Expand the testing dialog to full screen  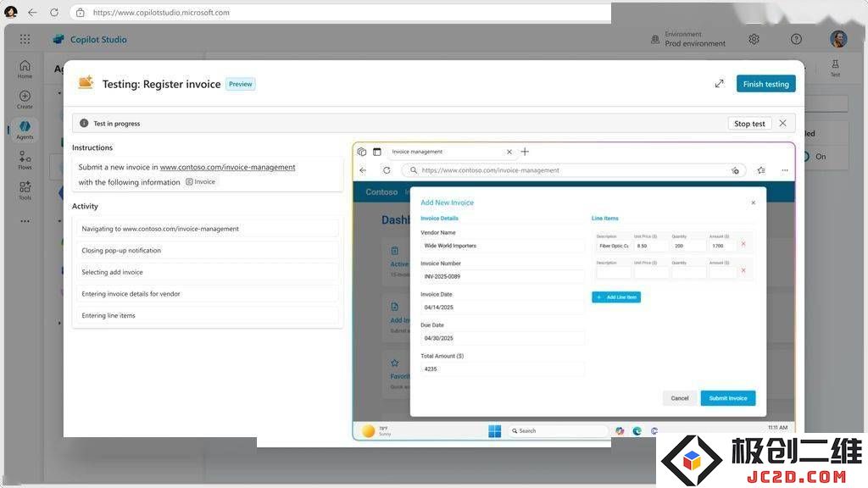[x=719, y=84]
